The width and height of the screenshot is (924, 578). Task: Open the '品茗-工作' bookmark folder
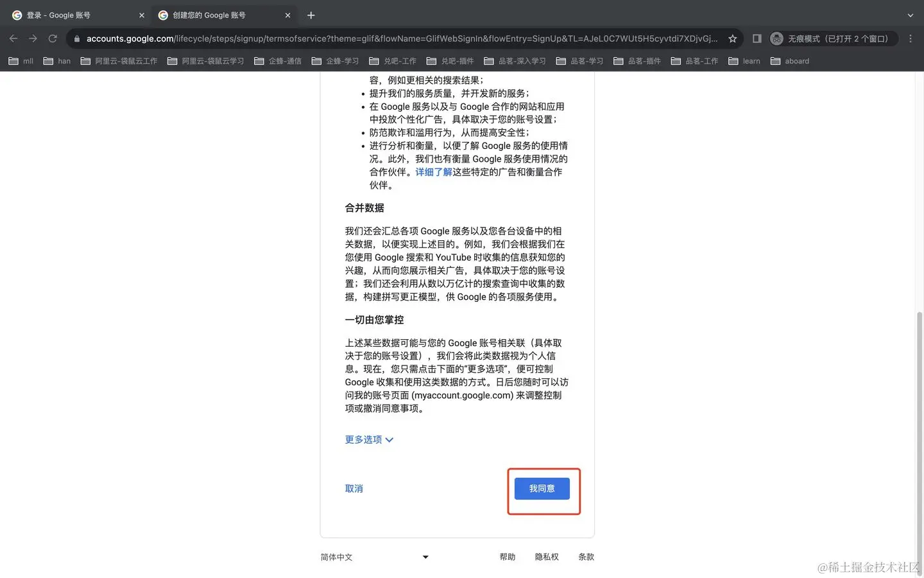pyautogui.click(x=694, y=61)
